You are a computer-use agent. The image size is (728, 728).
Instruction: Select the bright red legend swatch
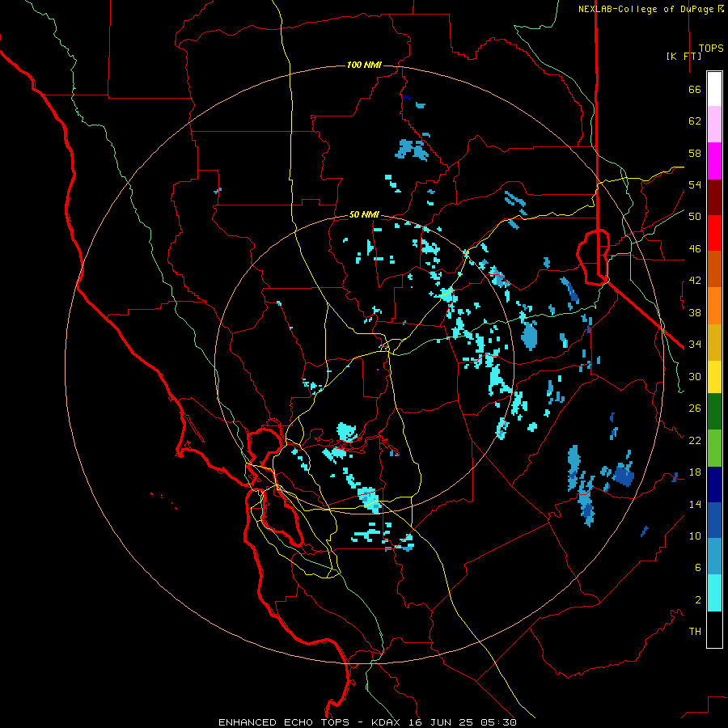(x=714, y=233)
